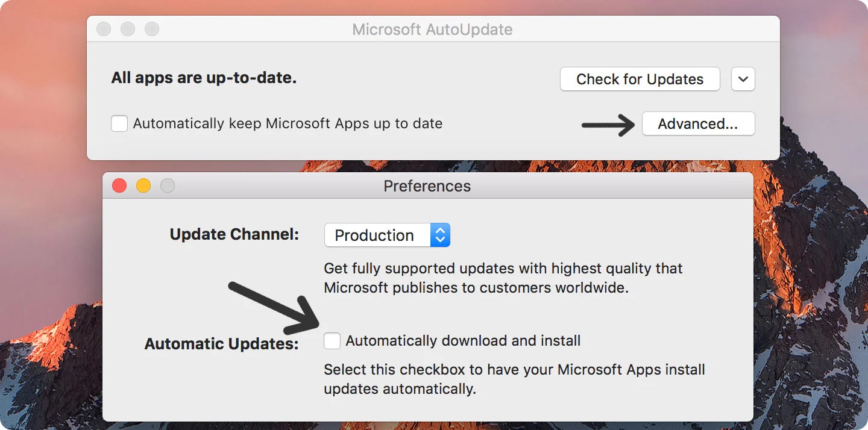The height and width of the screenshot is (430, 868).
Task: Open the Advanced... settings button
Action: coord(698,124)
